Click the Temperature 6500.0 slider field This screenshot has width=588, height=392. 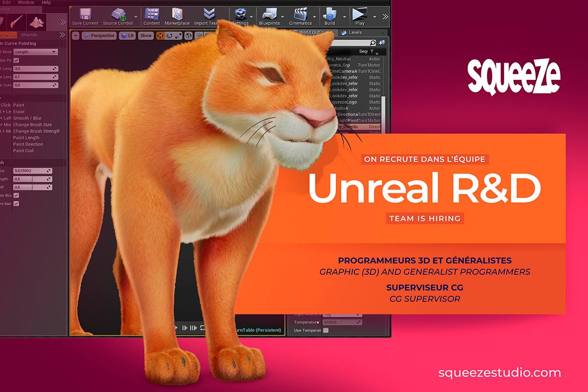point(343,322)
